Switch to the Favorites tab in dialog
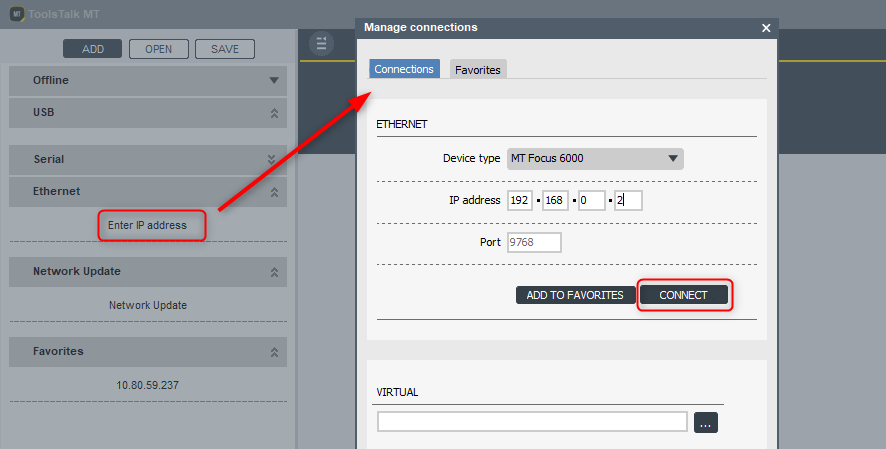Viewport: 886px width, 449px height. point(478,69)
